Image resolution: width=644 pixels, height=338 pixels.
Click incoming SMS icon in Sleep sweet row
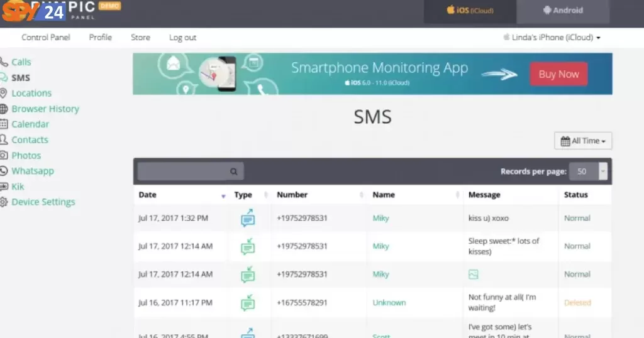tap(248, 246)
